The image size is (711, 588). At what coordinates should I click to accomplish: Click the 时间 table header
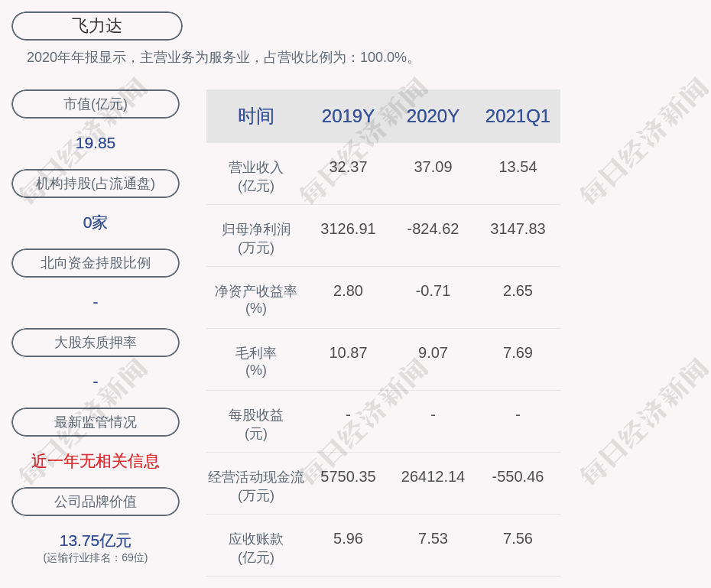(x=257, y=115)
